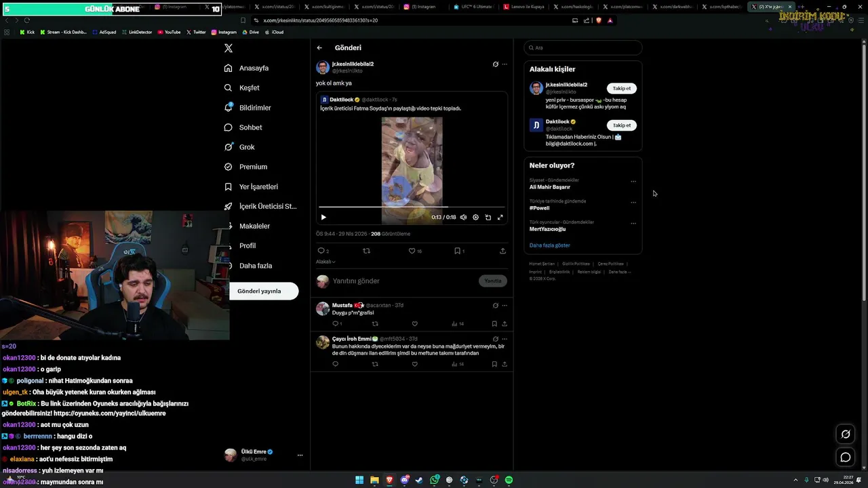
Task: Open Grok icon on jr.kesinliklebilal2's post
Action: (496, 64)
